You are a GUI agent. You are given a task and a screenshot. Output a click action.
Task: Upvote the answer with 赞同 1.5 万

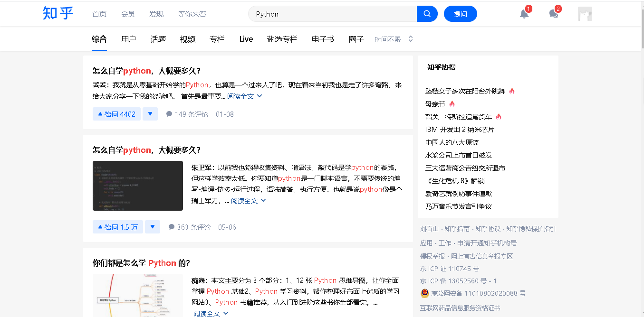coord(117,227)
